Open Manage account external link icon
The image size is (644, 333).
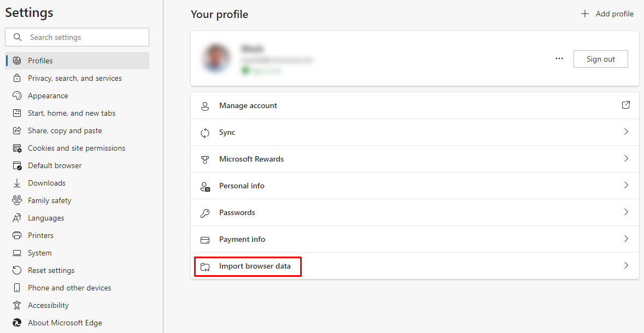point(626,105)
